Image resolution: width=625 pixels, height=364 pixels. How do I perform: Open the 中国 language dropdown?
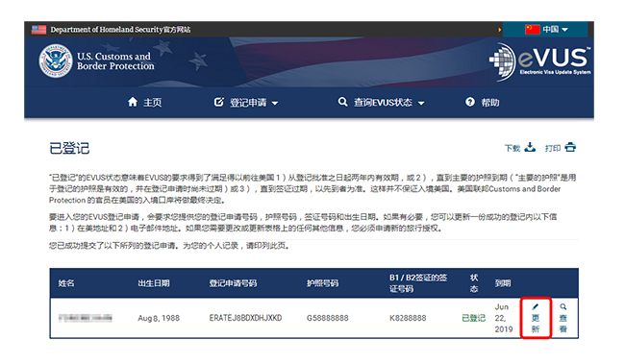point(546,30)
